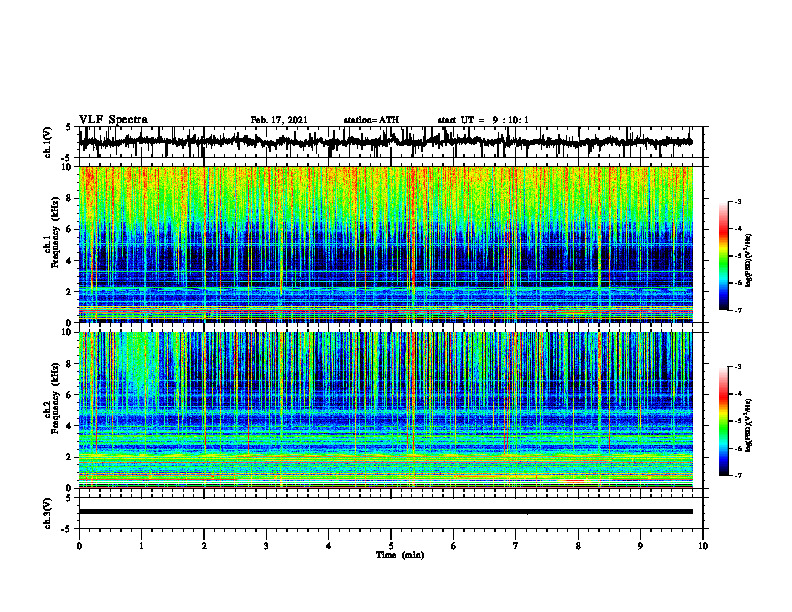Click the 'station=ATH' header label
Screen dimensions: 792x612
pos(371,120)
